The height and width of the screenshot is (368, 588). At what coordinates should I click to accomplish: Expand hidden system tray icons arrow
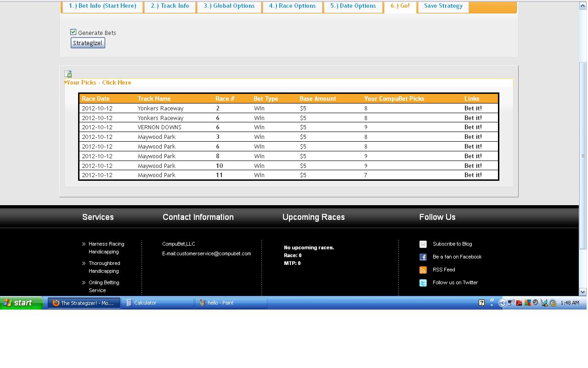pyautogui.click(x=502, y=303)
